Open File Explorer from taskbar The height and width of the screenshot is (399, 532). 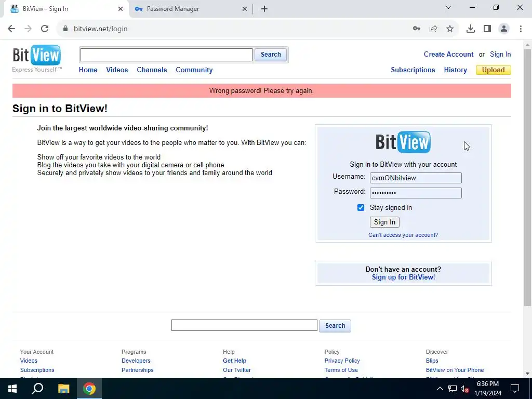[63, 389]
